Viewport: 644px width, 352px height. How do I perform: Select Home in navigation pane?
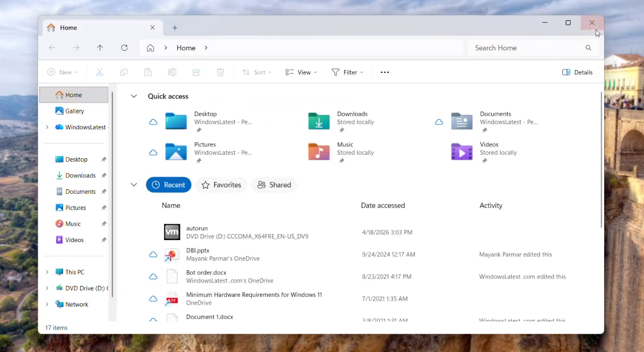tap(74, 95)
